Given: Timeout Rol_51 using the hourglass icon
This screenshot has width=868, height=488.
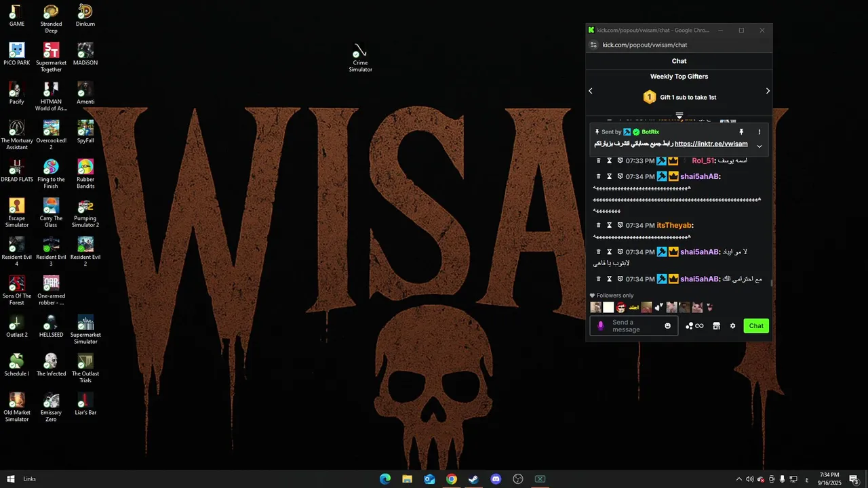Looking at the screenshot, I should point(609,161).
